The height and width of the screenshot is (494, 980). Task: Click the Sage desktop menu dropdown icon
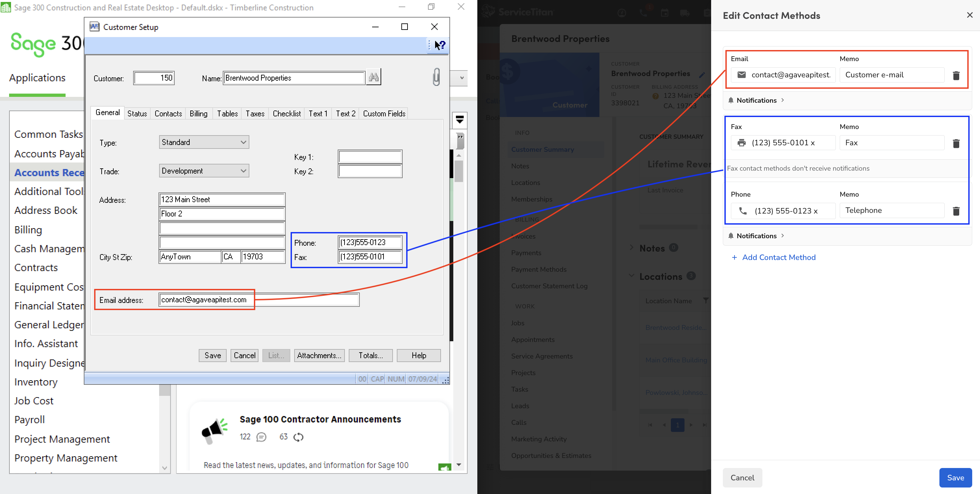click(x=459, y=120)
